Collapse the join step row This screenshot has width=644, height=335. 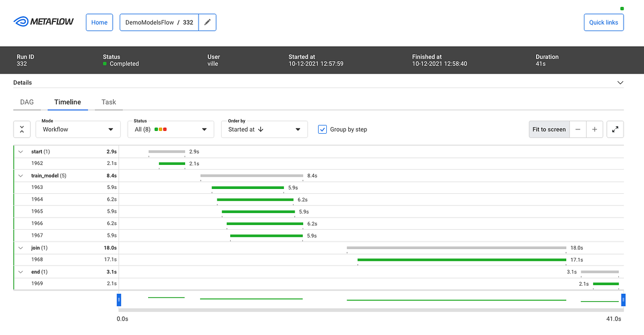(20, 247)
